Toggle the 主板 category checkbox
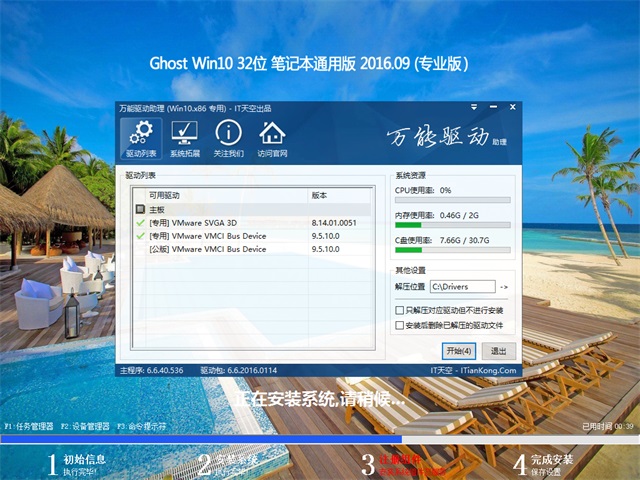The width and height of the screenshot is (640, 480). [140, 210]
